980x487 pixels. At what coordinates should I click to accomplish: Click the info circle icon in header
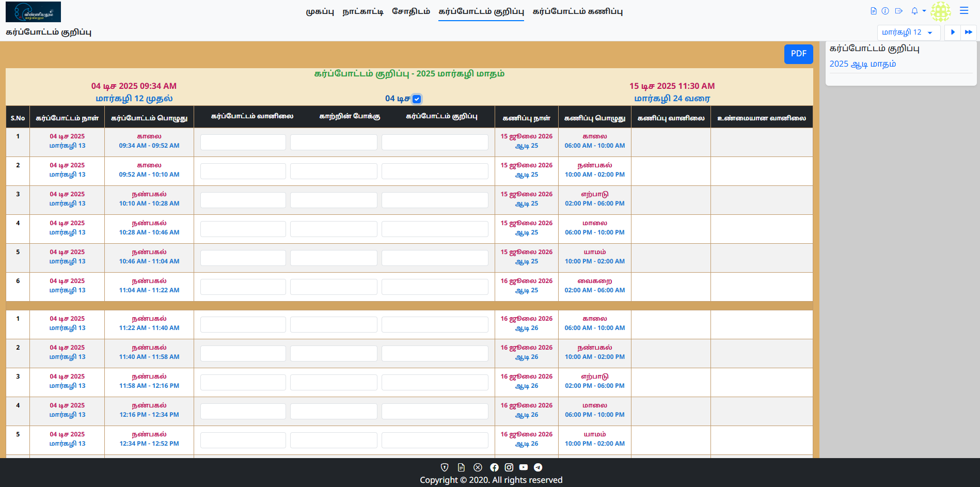coord(885,11)
